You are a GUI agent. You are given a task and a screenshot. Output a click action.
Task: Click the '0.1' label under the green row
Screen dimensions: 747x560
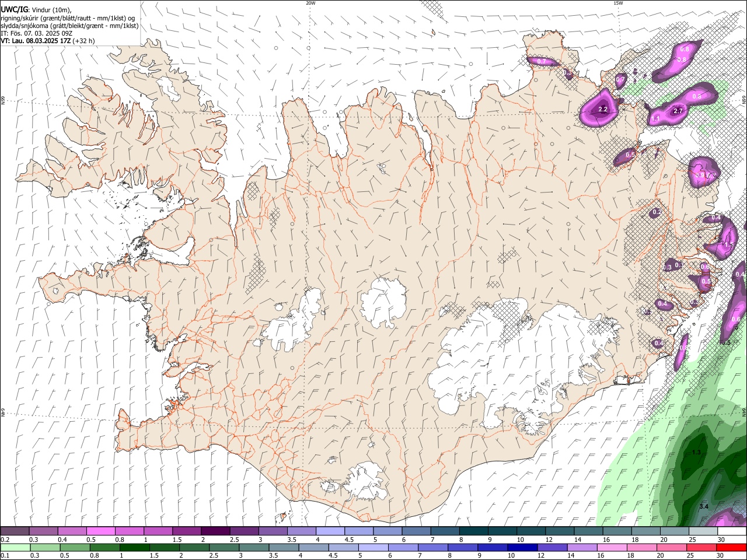point(5,555)
